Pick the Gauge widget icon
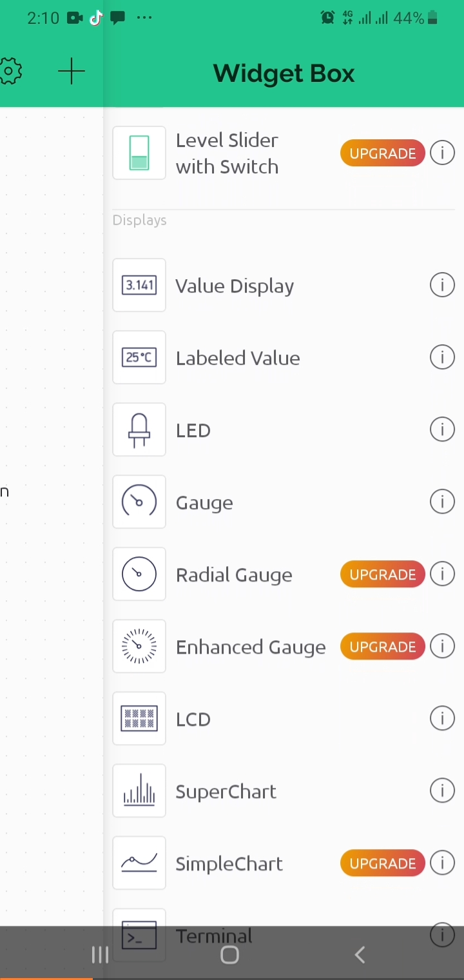Viewport: 464px width, 980px height. pyautogui.click(x=139, y=502)
